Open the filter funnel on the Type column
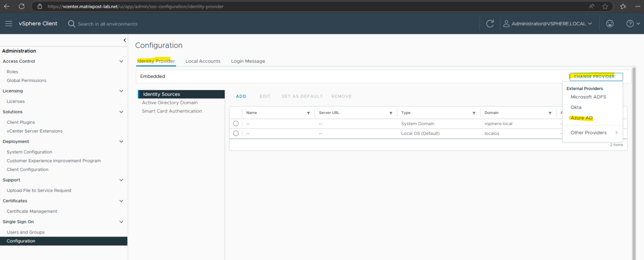 (474, 113)
